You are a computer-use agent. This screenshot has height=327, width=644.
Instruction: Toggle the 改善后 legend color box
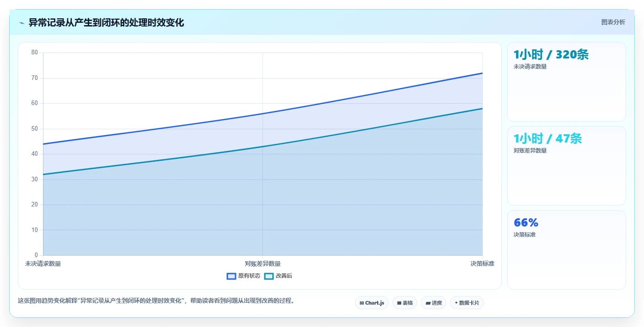(x=269, y=276)
